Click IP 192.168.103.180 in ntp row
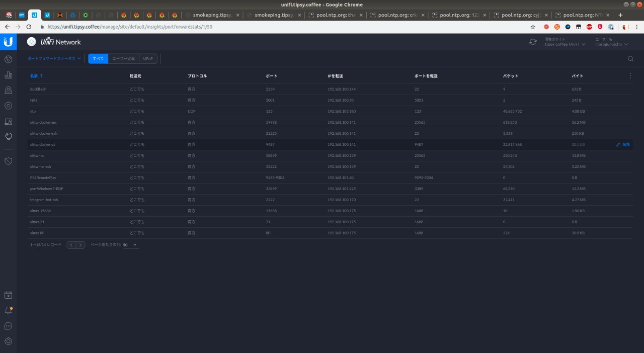This screenshot has width=644, height=353. (x=342, y=111)
